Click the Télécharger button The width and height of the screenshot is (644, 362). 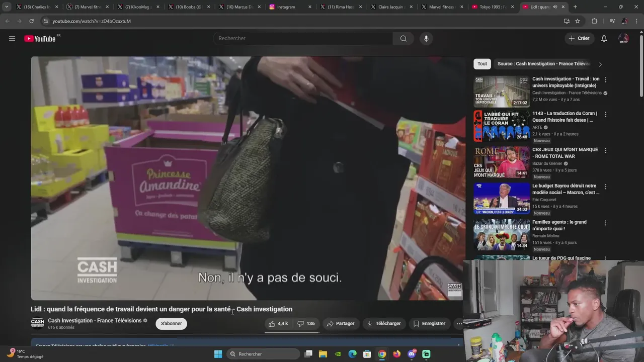[384, 324]
